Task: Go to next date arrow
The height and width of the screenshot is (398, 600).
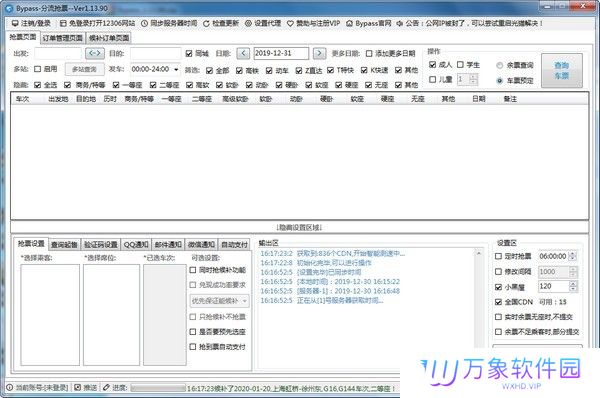Action: click(x=320, y=53)
